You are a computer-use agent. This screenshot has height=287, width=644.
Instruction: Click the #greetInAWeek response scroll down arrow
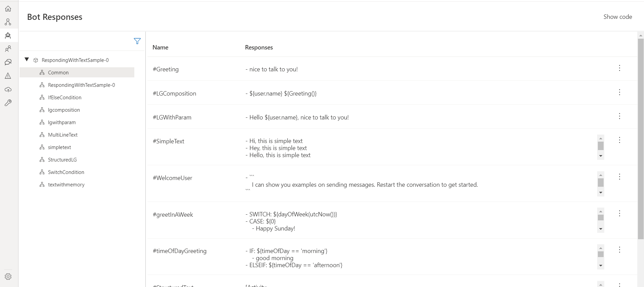coord(601,229)
